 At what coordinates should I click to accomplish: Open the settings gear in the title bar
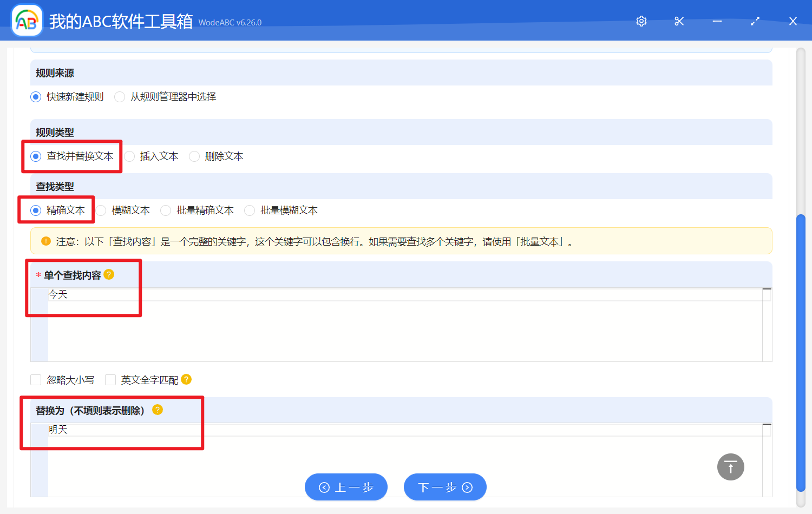coord(641,21)
